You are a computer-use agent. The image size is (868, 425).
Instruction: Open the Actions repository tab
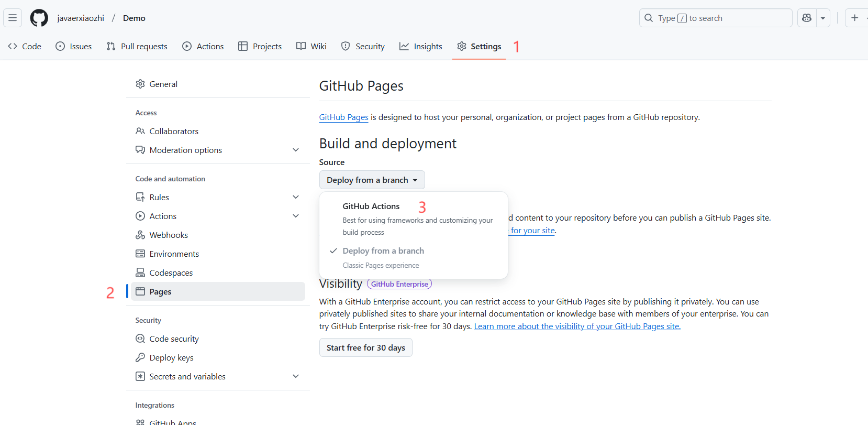tap(203, 46)
